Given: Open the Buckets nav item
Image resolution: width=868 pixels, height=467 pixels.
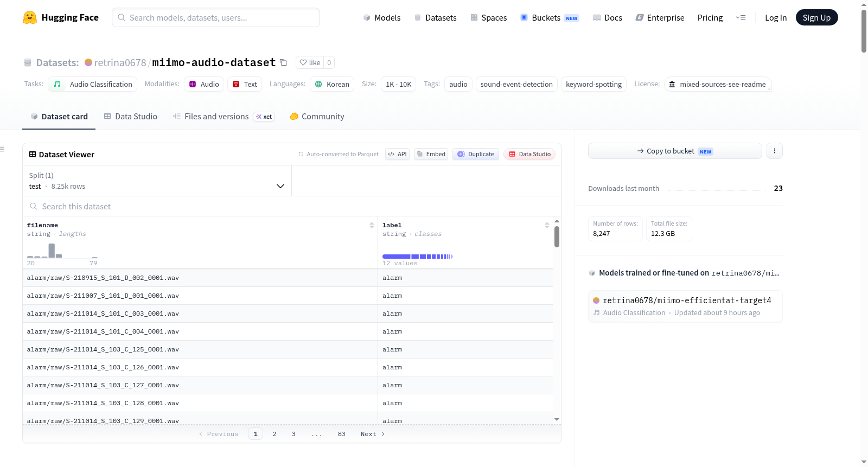Looking at the screenshot, I should (550, 17).
